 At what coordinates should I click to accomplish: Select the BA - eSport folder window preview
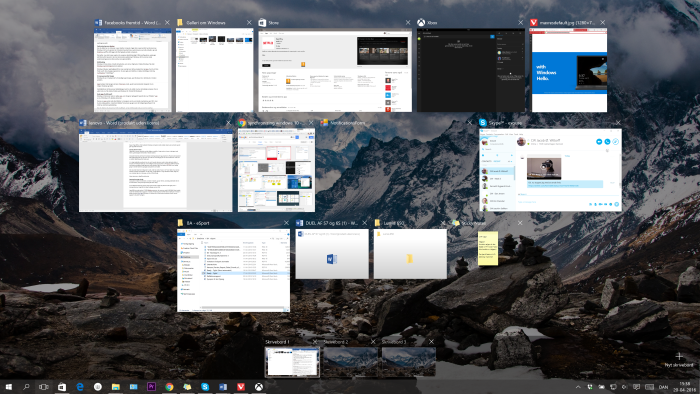(233, 270)
